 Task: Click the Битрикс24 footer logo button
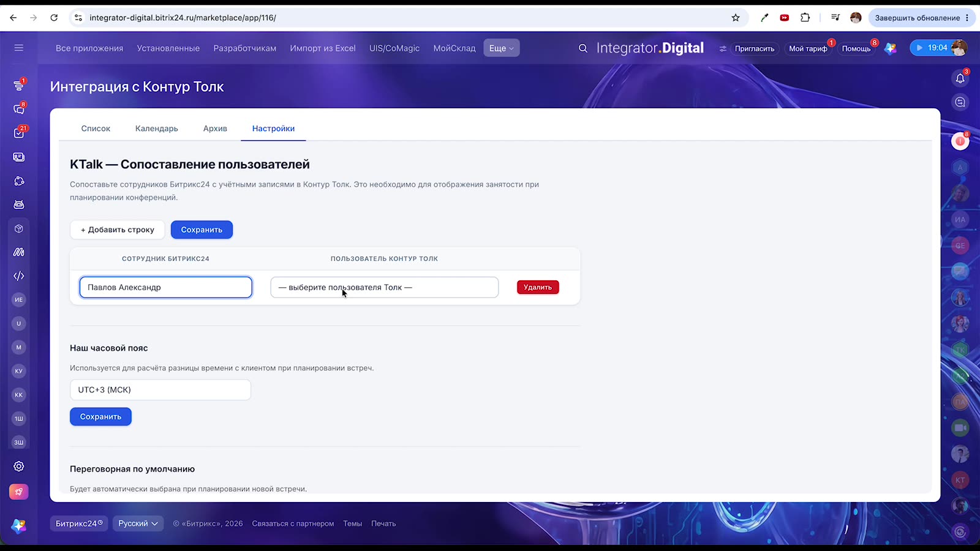click(x=79, y=523)
